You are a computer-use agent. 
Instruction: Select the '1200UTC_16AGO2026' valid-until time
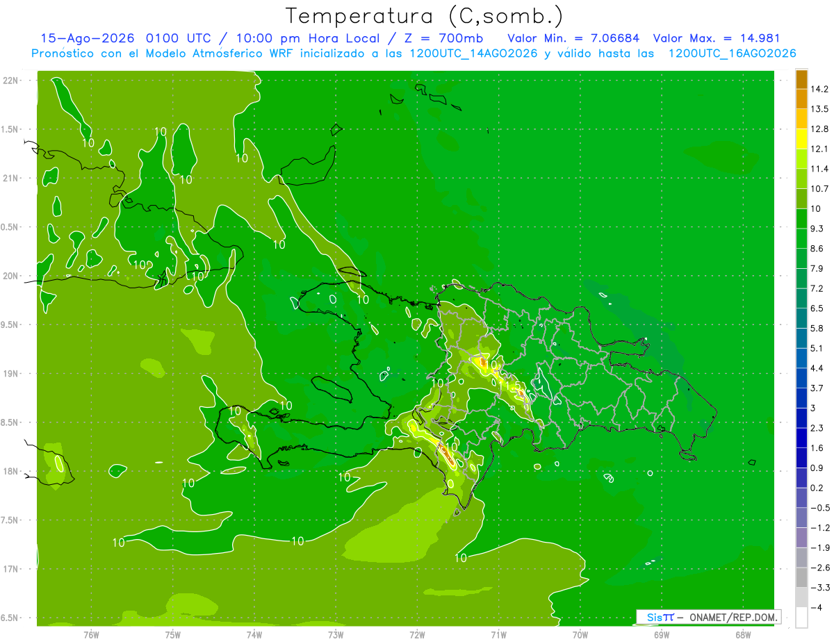coord(732,53)
